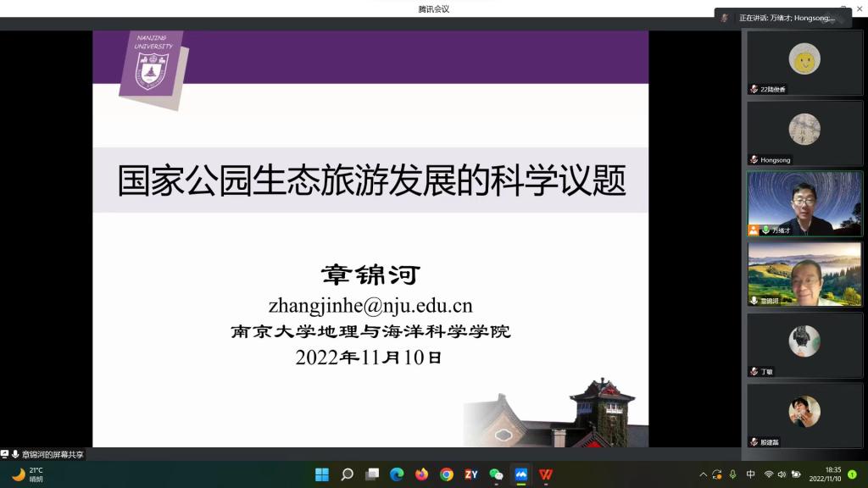The height and width of the screenshot is (488, 868).
Task: Click the 万绪才 speaker video thumbnail
Action: click(x=804, y=203)
